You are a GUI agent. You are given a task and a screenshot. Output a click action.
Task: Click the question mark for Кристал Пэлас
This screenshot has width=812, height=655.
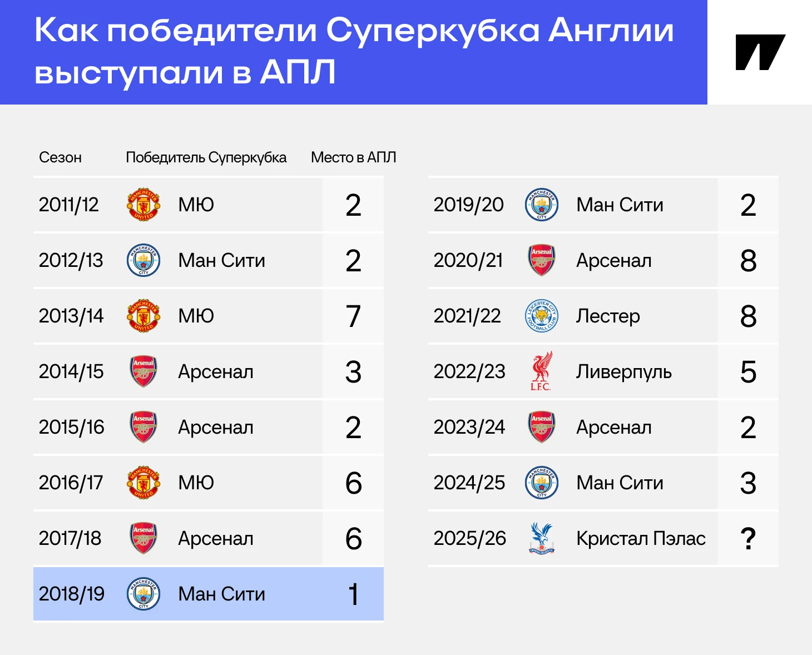tap(748, 538)
